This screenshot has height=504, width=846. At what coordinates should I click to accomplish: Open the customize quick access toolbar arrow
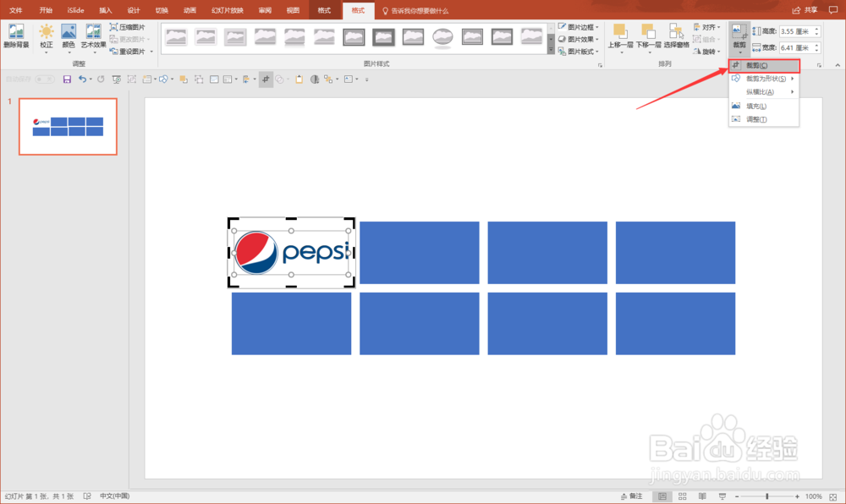pyautogui.click(x=367, y=79)
